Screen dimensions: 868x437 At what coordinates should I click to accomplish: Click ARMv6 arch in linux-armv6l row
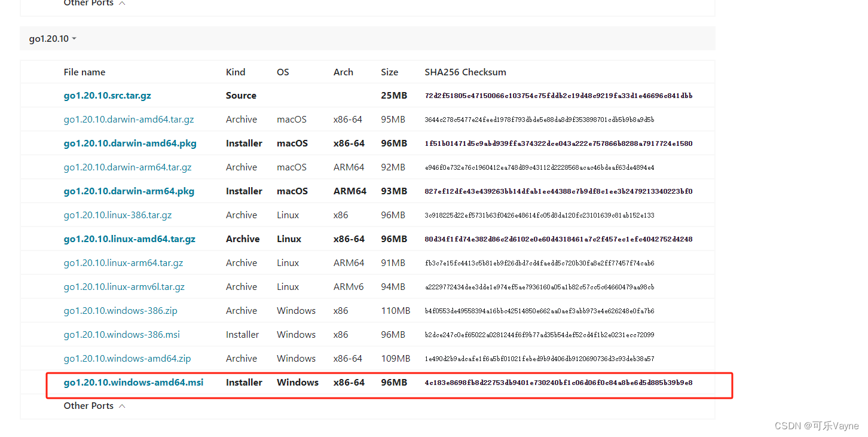(x=349, y=287)
